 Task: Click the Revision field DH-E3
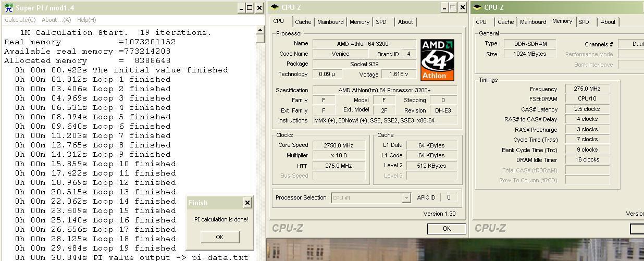443,110
